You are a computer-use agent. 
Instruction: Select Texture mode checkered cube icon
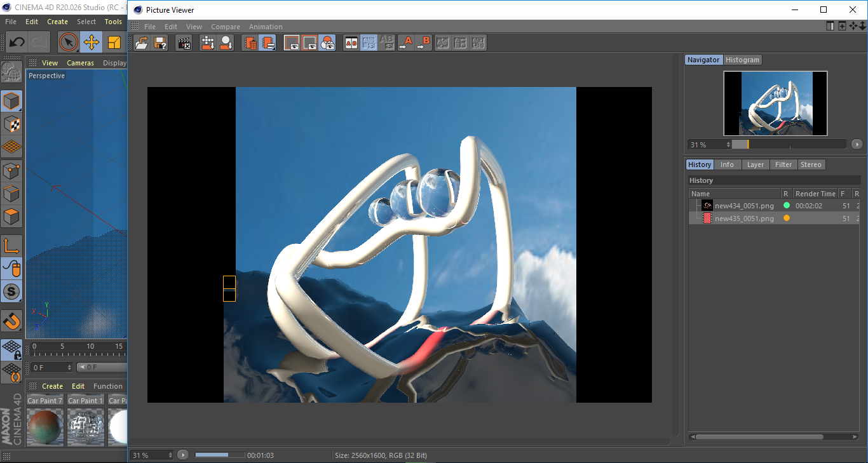(x=11, y=124)
